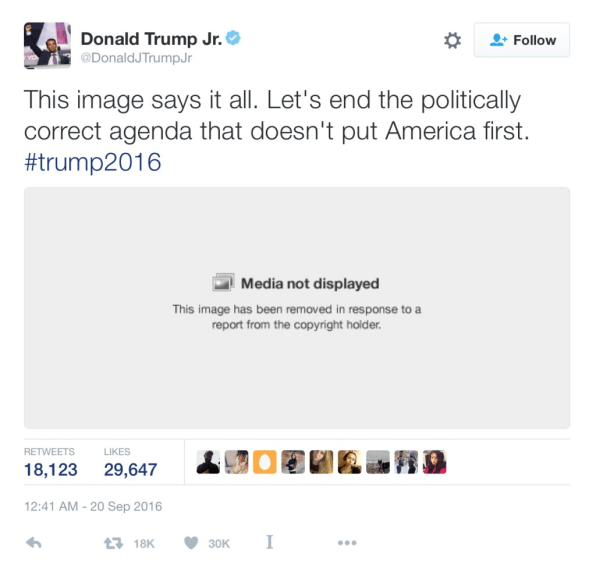The height and width of the screenshot is (576, 596).
Task: Click the Media not displayed image icon
Action: coord(223,282)
